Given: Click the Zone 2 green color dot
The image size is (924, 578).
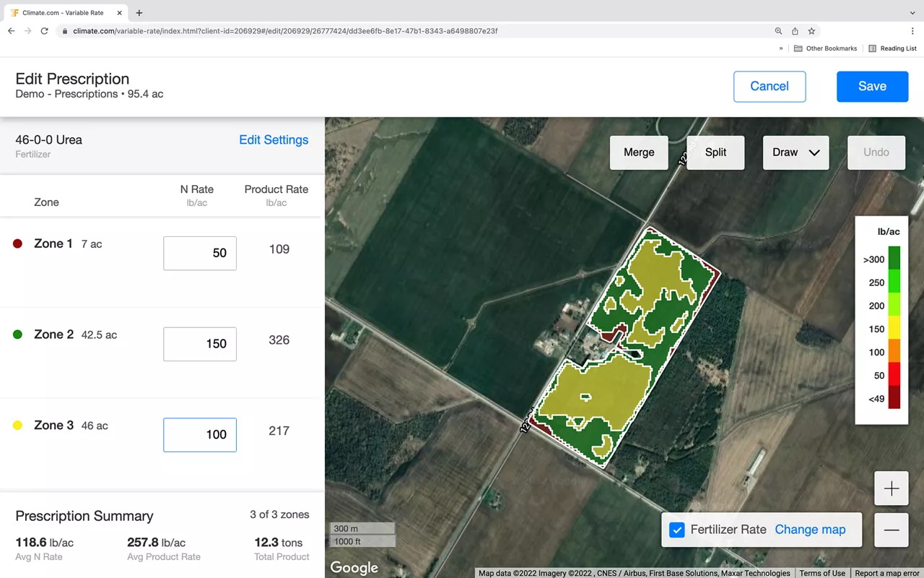Looking at the screenshot, I should [x=18, y=335].
